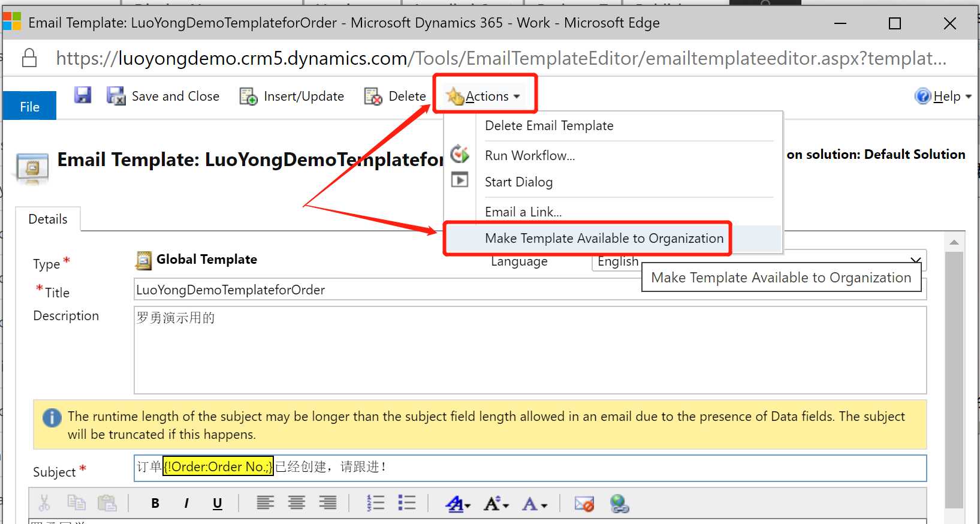This screenshot has width=980, height=524.
Task: Click the Subject input field
Action: tap(530, 468)
